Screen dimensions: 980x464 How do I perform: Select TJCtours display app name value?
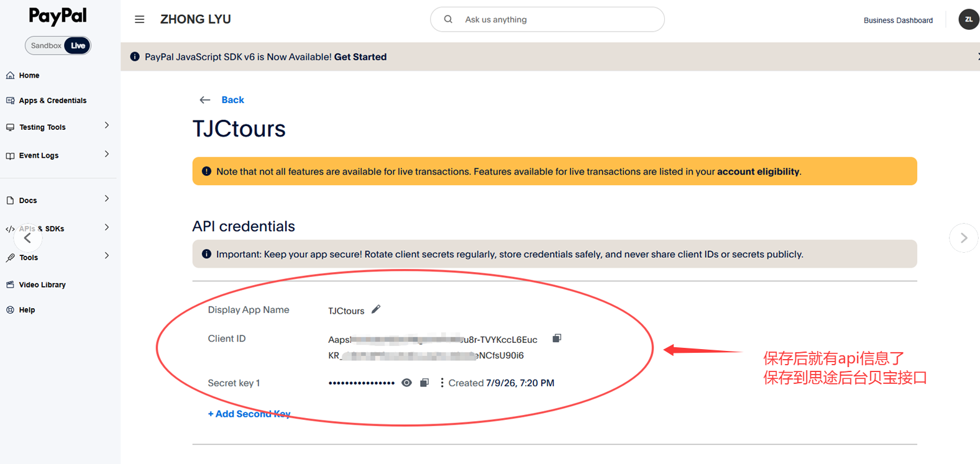(x=346, y=311)
